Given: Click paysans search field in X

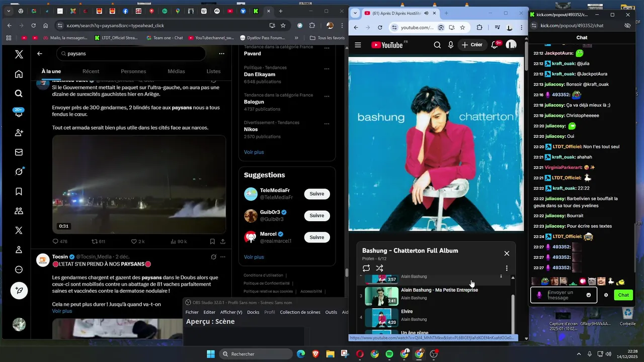Looking at the screenshot, I should [131, 53].
